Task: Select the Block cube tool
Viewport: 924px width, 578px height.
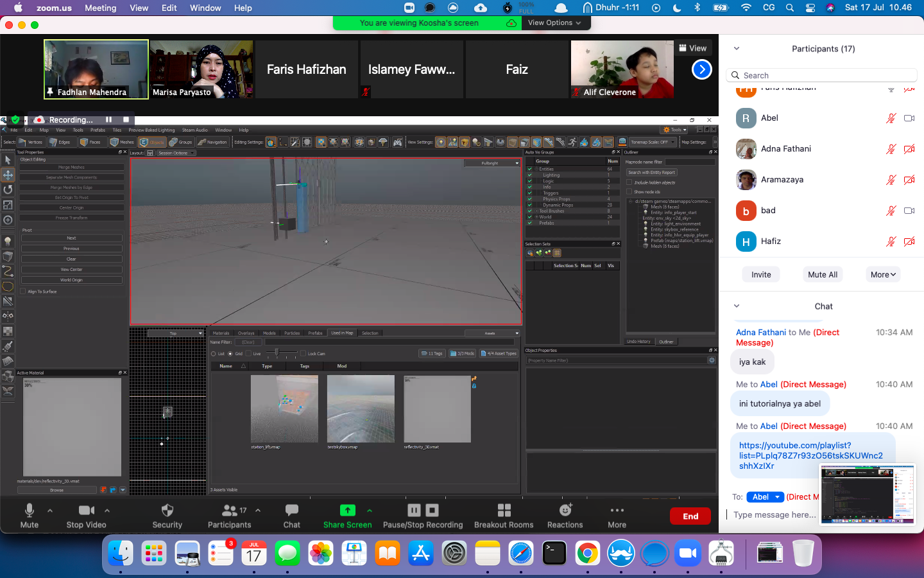Action: tap(8, 256)
